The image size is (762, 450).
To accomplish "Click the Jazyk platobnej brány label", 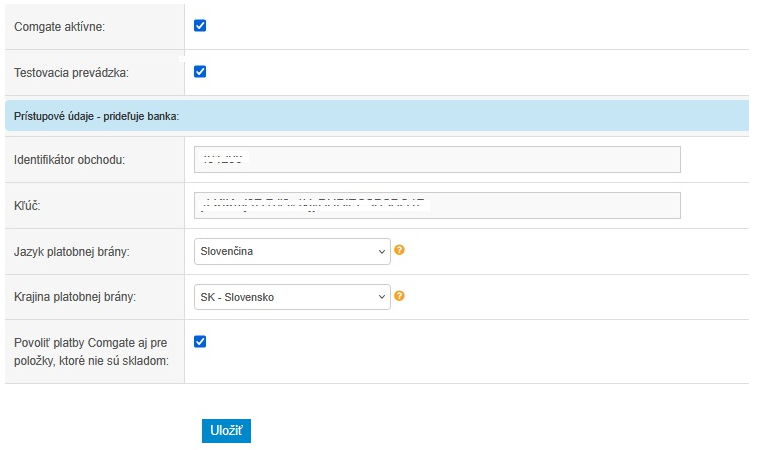I will (x=78, y=252).
